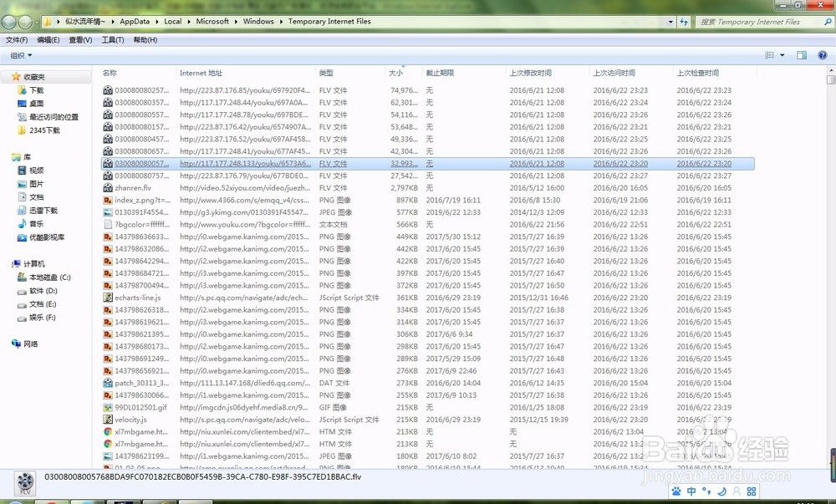Click the 网络 network icon in sidebar
Viewport: 836px width, 504px height.
click(x=30, y=344)
